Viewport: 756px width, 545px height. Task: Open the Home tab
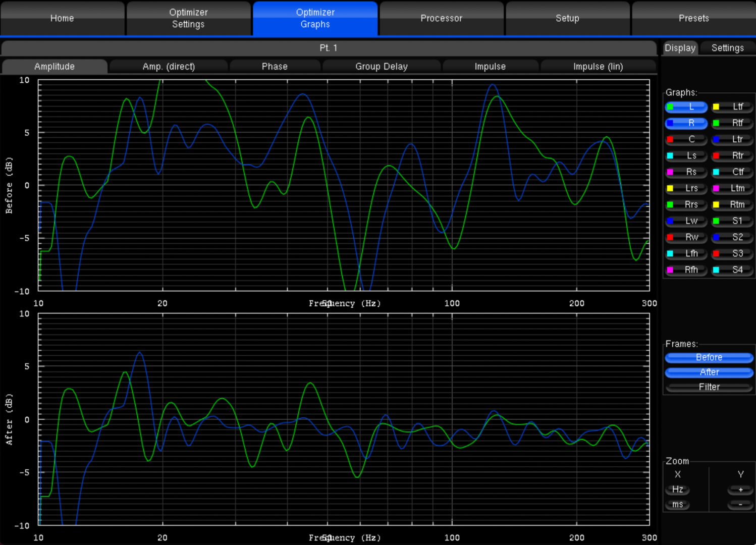(x=62, y=18)
